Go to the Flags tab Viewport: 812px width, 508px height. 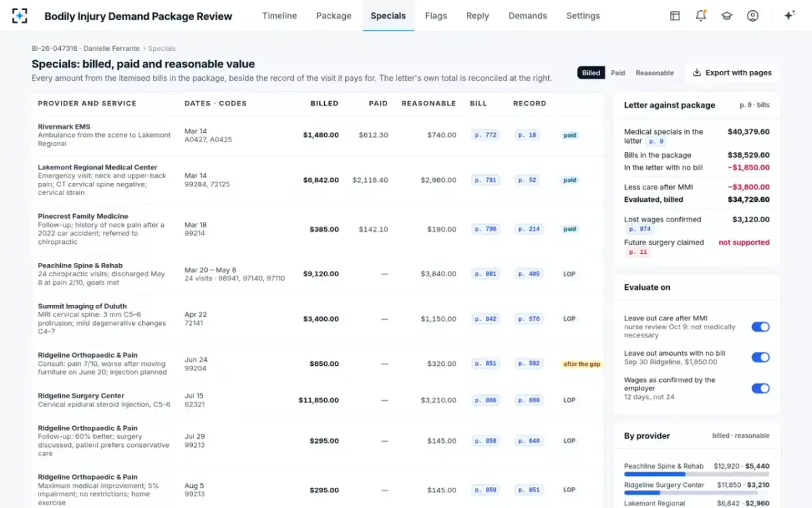(436, 16)
